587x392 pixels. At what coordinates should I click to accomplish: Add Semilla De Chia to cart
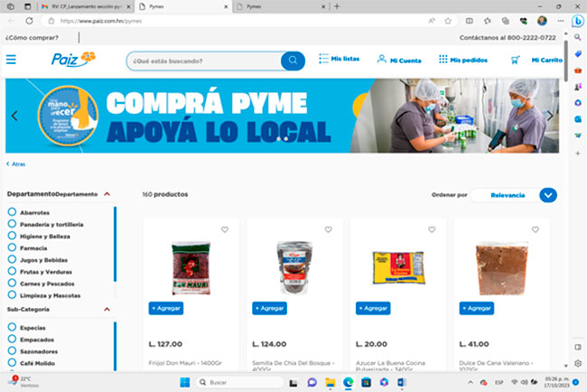268,308
